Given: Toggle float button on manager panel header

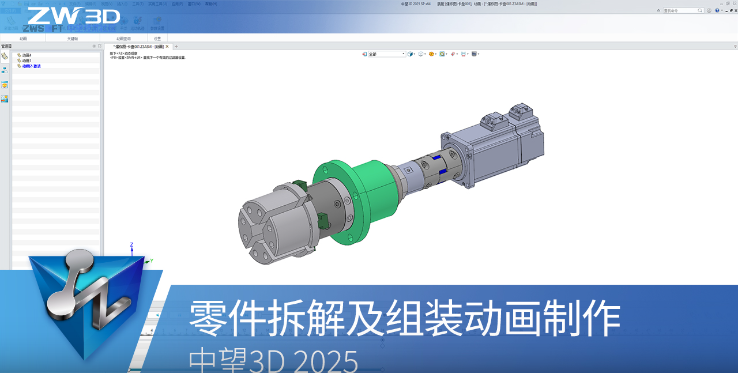Looking at the screenshot, I should 99,46.
